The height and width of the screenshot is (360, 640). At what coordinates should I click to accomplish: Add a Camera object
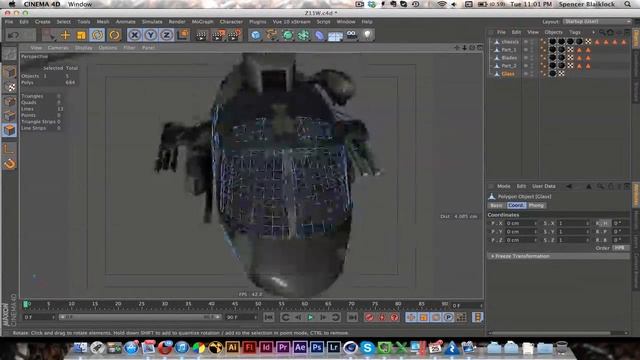[x=351, y=36]
